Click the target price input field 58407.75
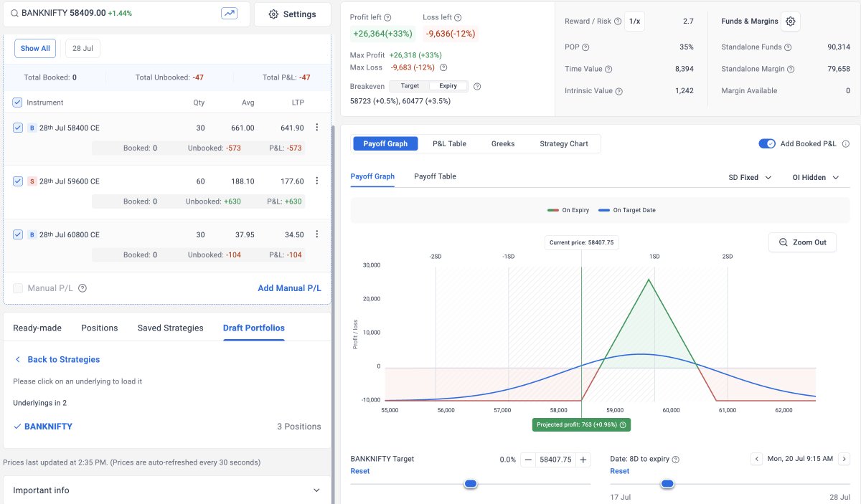The image size is (861, 504). point(555,460)
